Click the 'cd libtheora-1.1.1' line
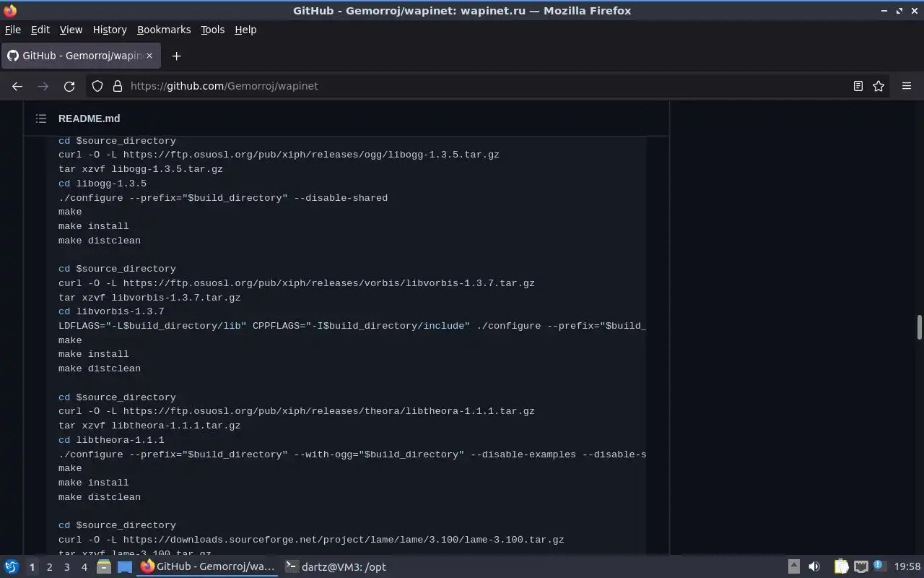Image resolution: width=924 pixels, height=578 pixels. click(111, 440)
